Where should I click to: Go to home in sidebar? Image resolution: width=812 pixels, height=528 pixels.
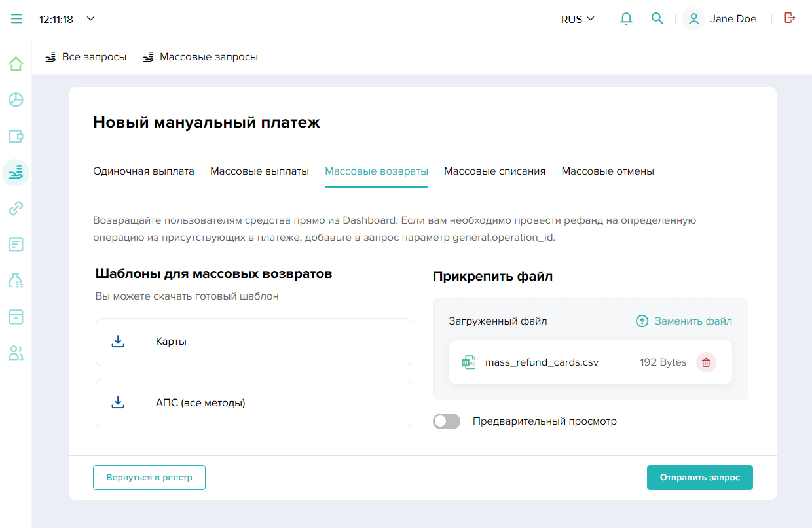(16, 64)
